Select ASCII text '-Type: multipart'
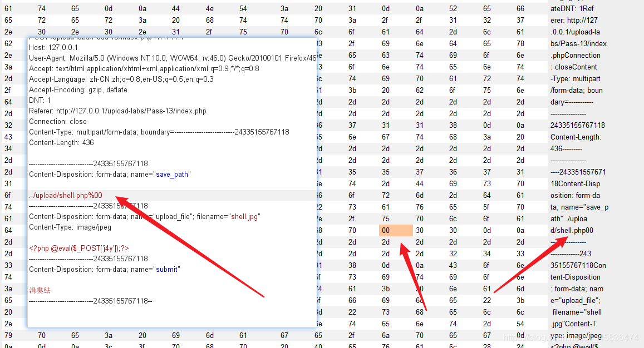The width and height of the screenshot is (644, 348). click(576, 78)
